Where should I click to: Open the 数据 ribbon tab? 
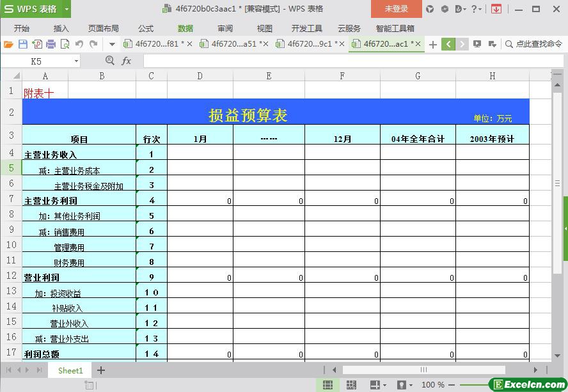point(185,28)
